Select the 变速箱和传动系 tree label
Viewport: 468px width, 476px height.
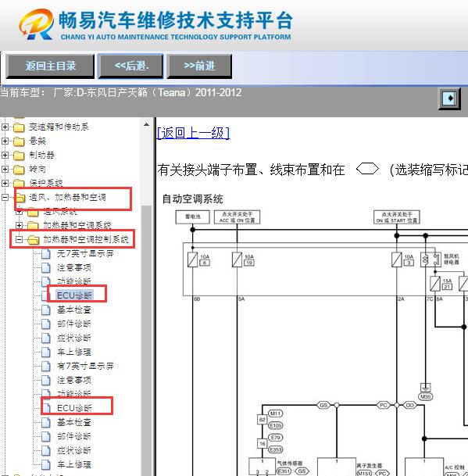tap(59, 127)
